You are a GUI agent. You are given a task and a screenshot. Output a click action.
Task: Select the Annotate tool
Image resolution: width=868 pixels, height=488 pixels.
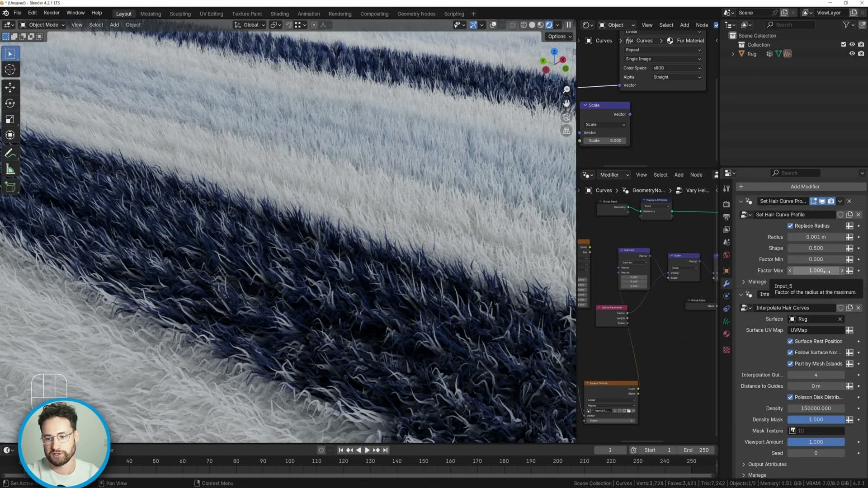10,154
